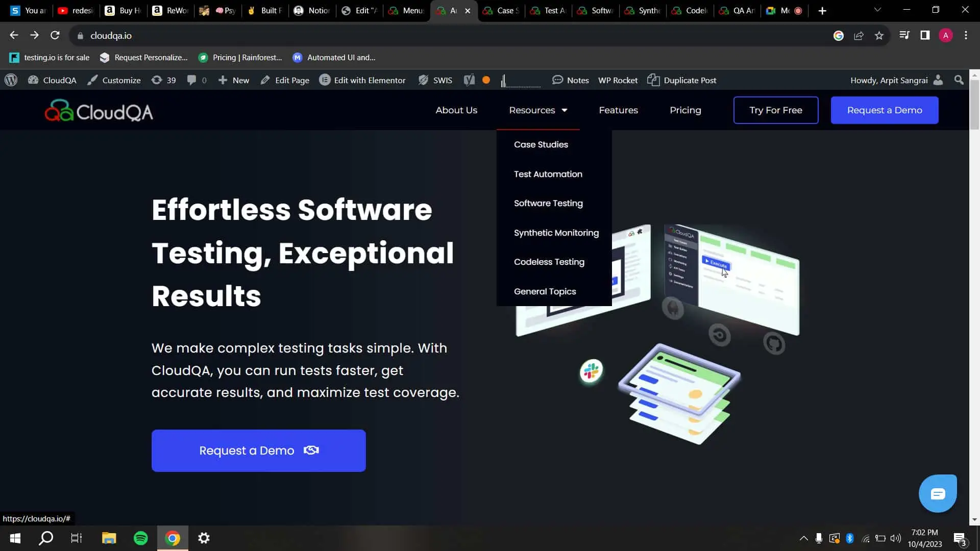
Task: Click the 39 updates refresh icon
Action: [x=157, y=80]
